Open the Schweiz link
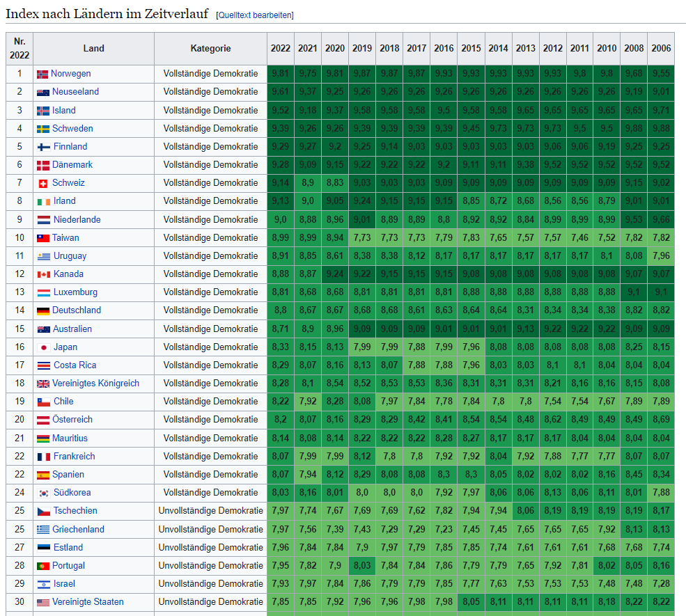 click(x=69, y=183)
